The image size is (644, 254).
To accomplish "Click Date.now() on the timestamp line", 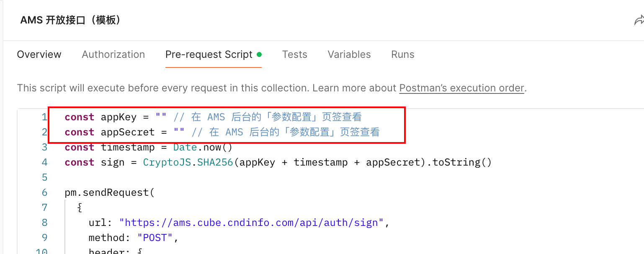I will click(x=196, y=147).
